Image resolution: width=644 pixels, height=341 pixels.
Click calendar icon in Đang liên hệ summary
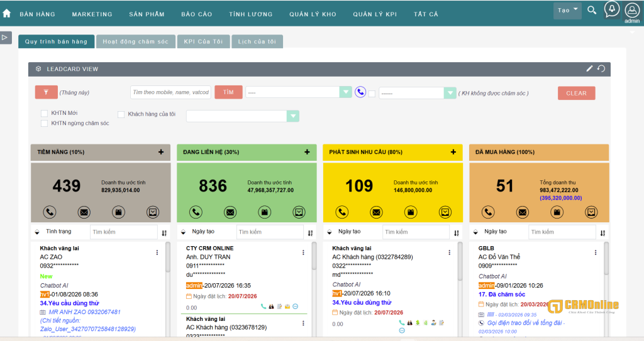click(x=265, y=212)
